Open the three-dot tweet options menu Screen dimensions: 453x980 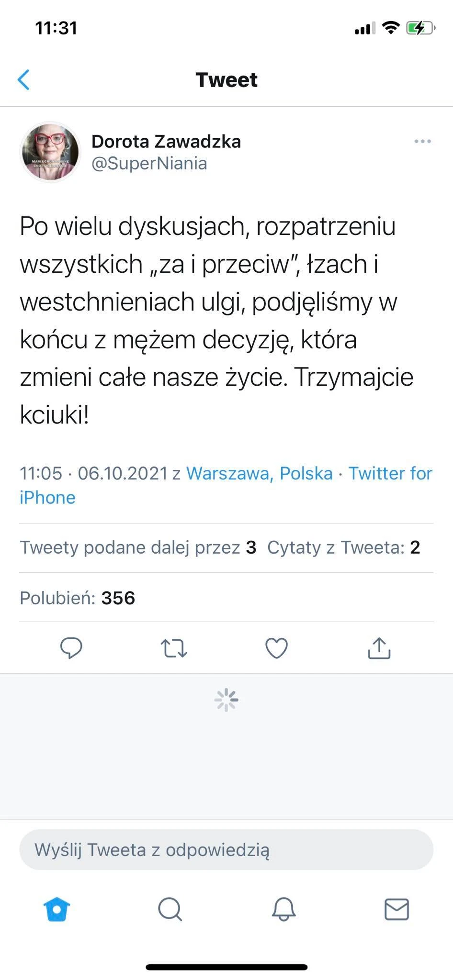coord(422,141)
